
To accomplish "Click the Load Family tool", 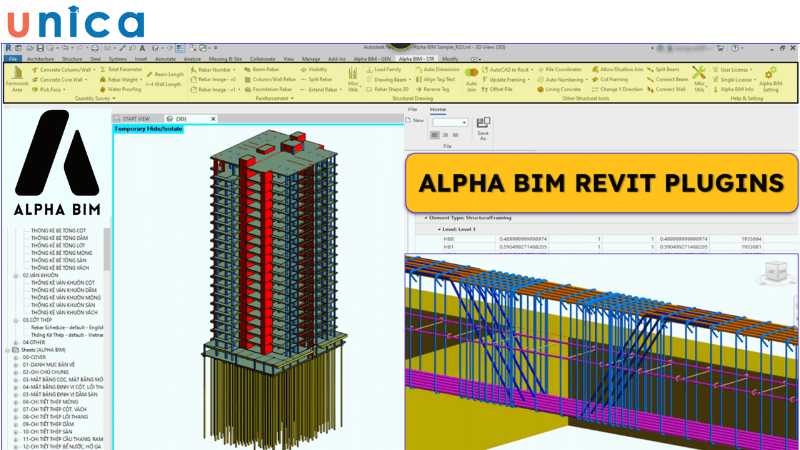I will coord(384,69).
